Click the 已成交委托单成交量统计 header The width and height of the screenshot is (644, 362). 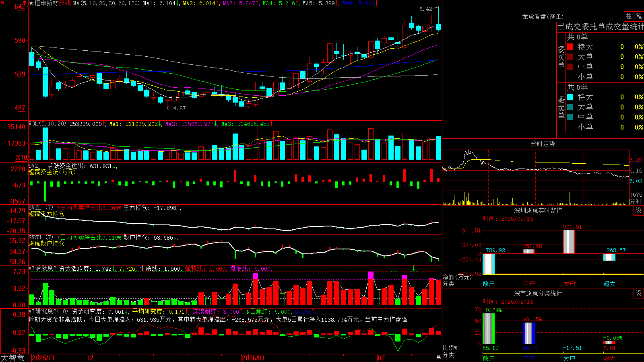click(x=601, y=27)
